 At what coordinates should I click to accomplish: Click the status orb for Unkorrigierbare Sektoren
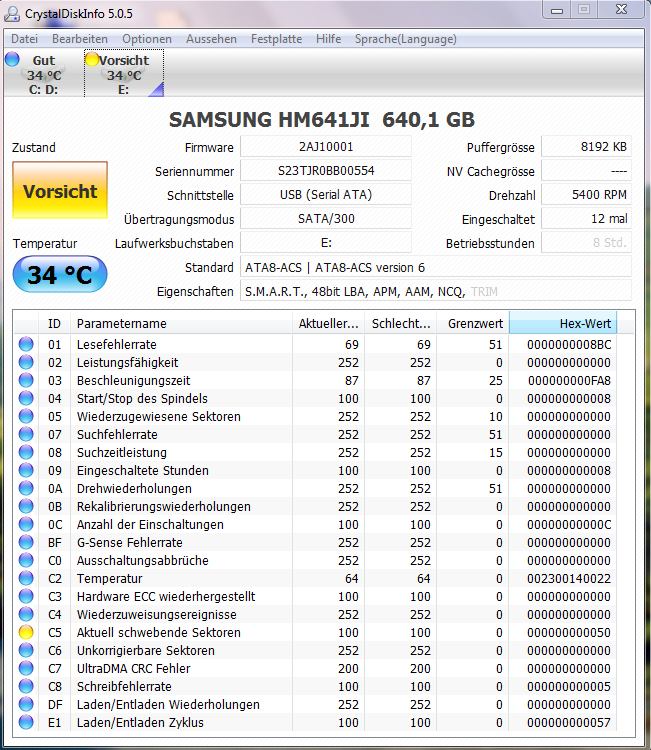coord(26,651)
